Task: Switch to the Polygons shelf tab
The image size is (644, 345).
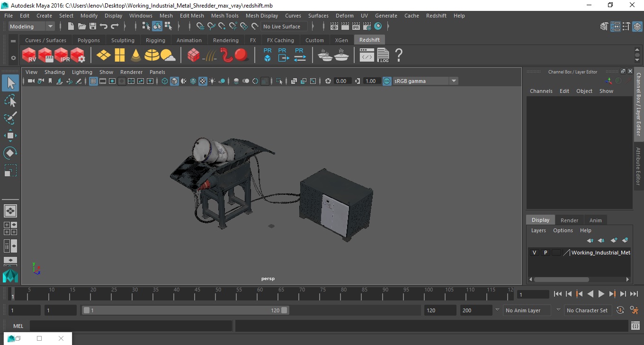Action: coord(89,40)
